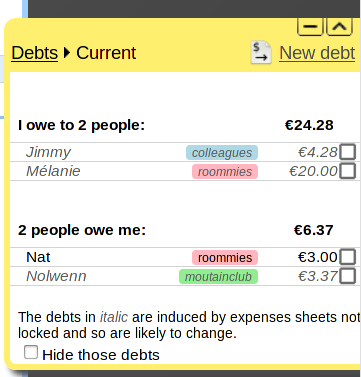
Task: Enable the Hide those debts checkbox
Action: [x=31, y=352]
